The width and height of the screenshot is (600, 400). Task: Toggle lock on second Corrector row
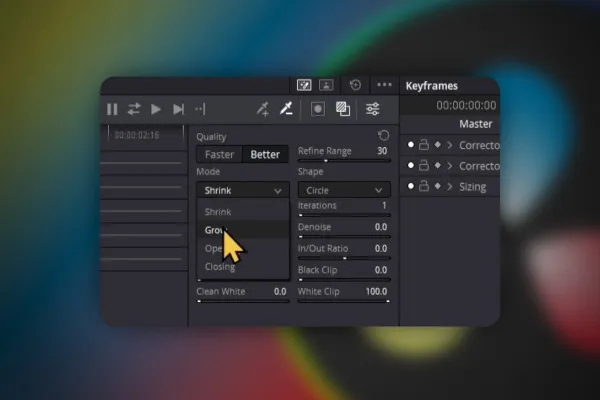pyautogui.click(x=424, y=165)
